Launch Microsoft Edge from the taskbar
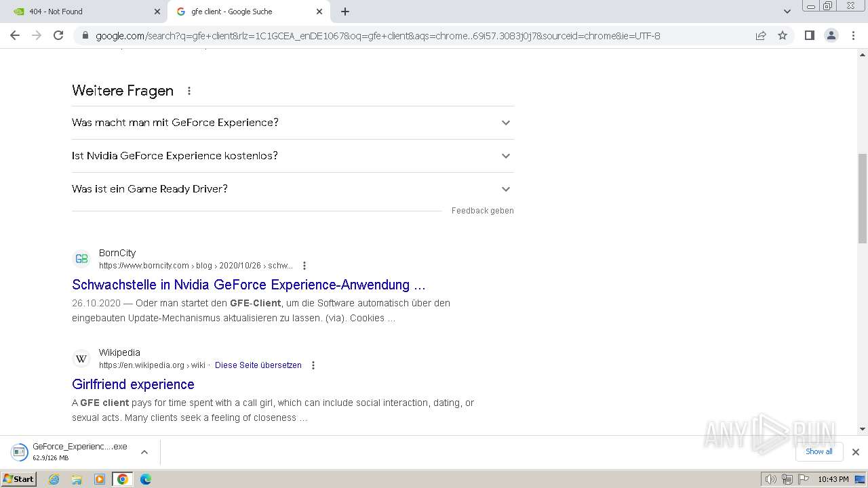This screenshot has width=868, height=488. pos(146,479)
